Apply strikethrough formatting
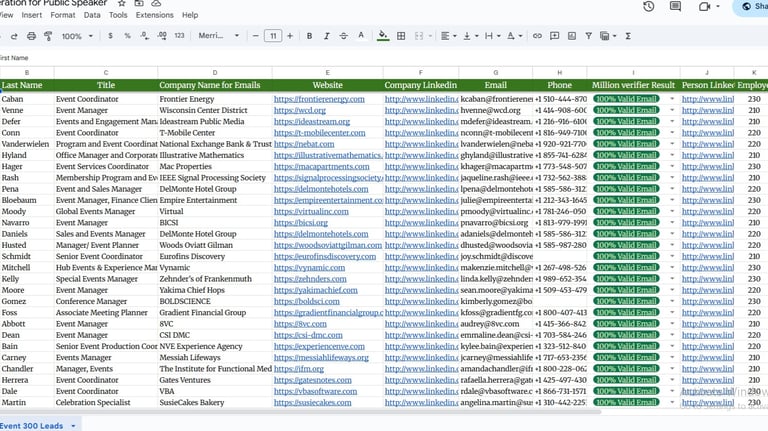 (344, 36)
